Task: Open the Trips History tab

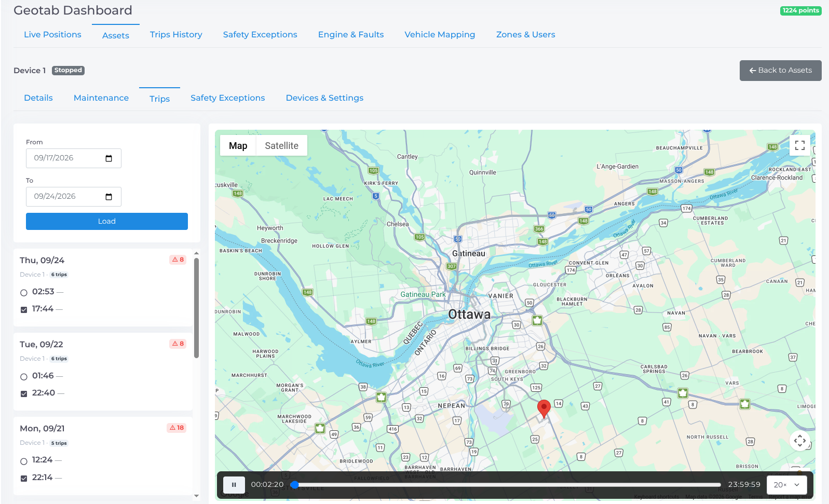Action: (x=176, y=35)
